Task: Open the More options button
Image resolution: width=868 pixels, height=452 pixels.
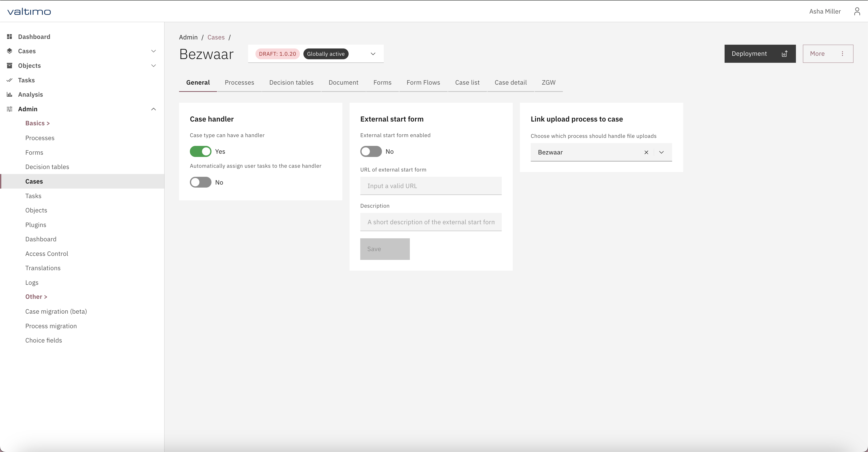Action: [x=828, y=54]
